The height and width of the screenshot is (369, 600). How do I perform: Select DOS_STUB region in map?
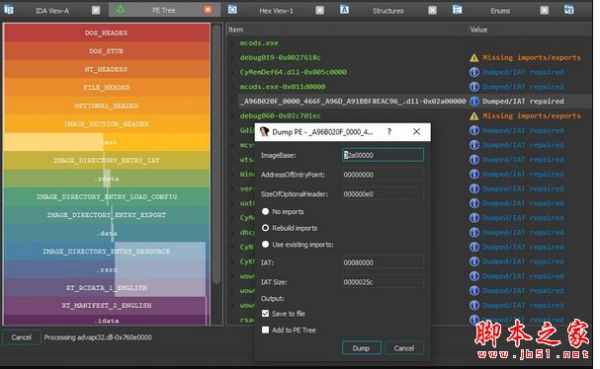tap(106, 51)
